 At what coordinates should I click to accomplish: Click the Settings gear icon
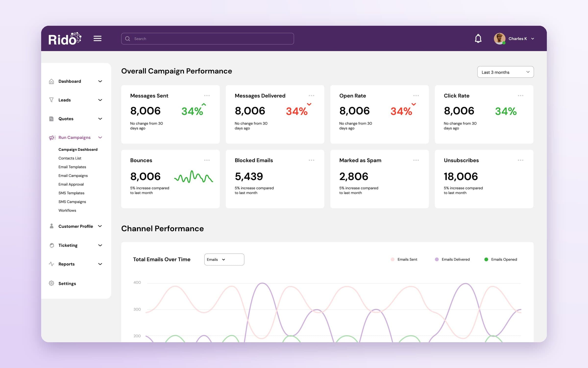(x=51, y=283)
